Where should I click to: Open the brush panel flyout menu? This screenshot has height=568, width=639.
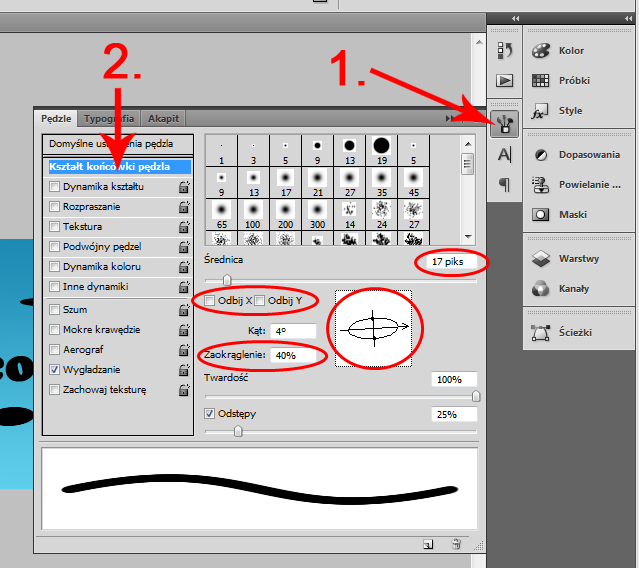click(452, 118)
